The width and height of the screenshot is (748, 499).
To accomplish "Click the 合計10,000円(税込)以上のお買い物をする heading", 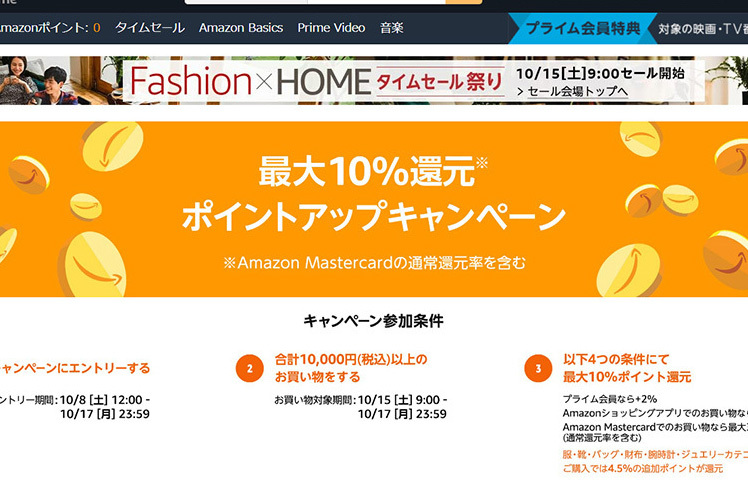I will pyautogui.click(x=351, y=368).
